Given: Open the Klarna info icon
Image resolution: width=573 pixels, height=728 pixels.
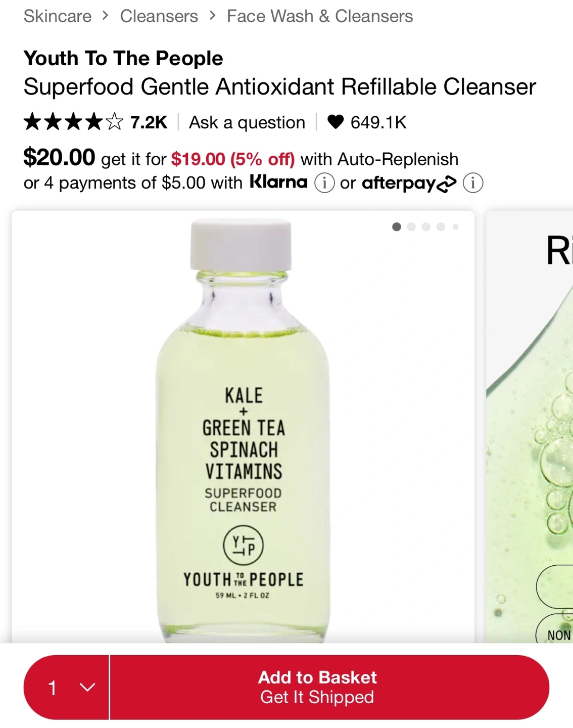Looking at the screenshot, I should pyautogui.click(x=324, y=183).
